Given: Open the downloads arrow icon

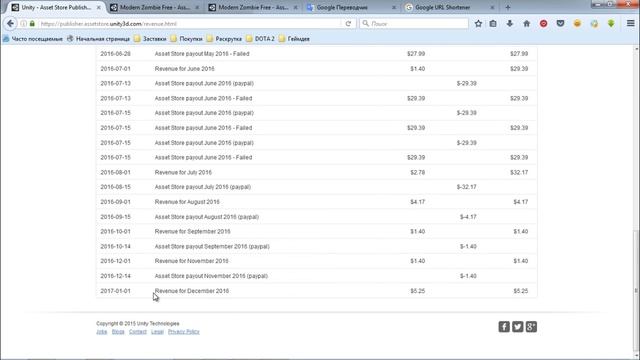Looking at the screenshot, I should pos(510,24).
